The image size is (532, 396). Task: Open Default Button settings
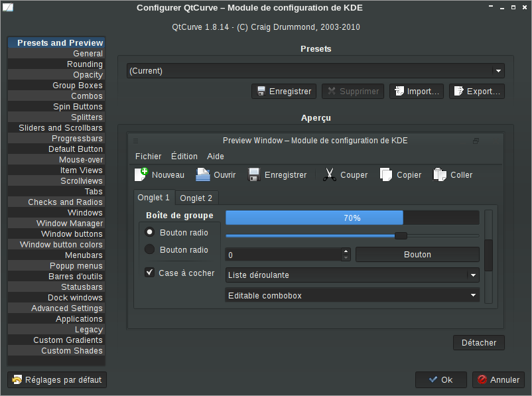pyautogui.click(x=56, y=149)
